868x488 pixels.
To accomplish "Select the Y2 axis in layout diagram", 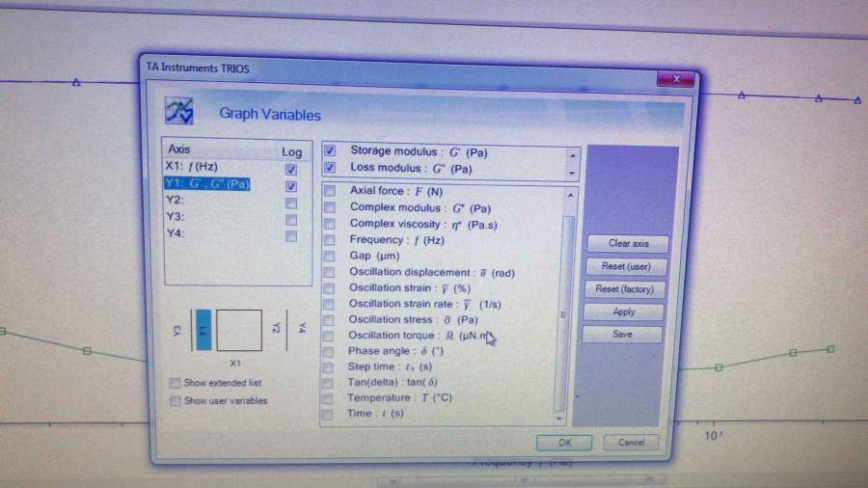I will (276, 328).
